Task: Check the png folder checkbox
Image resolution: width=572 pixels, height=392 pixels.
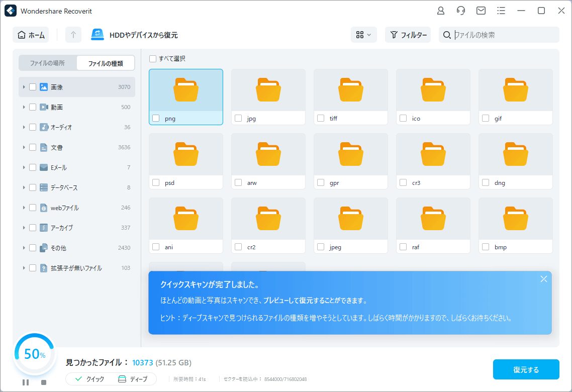Action: point(155,118)
